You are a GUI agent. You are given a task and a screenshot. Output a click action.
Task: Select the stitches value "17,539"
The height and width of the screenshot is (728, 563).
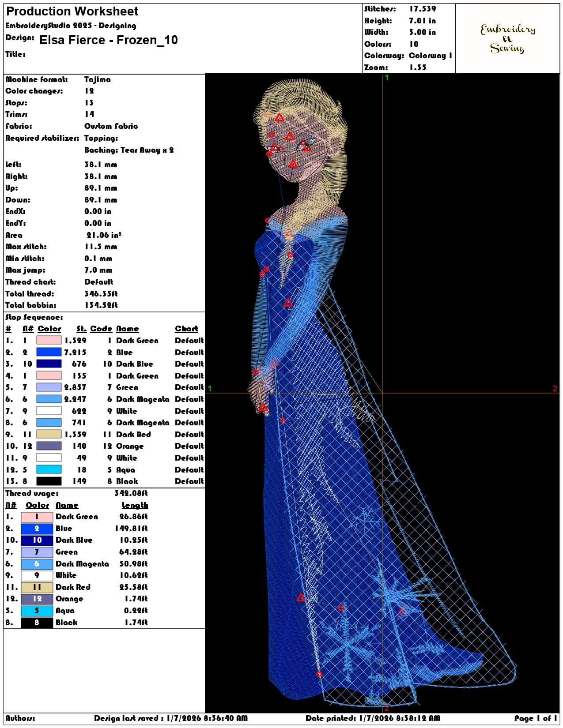pyautogui.click(x=422, y=9)
